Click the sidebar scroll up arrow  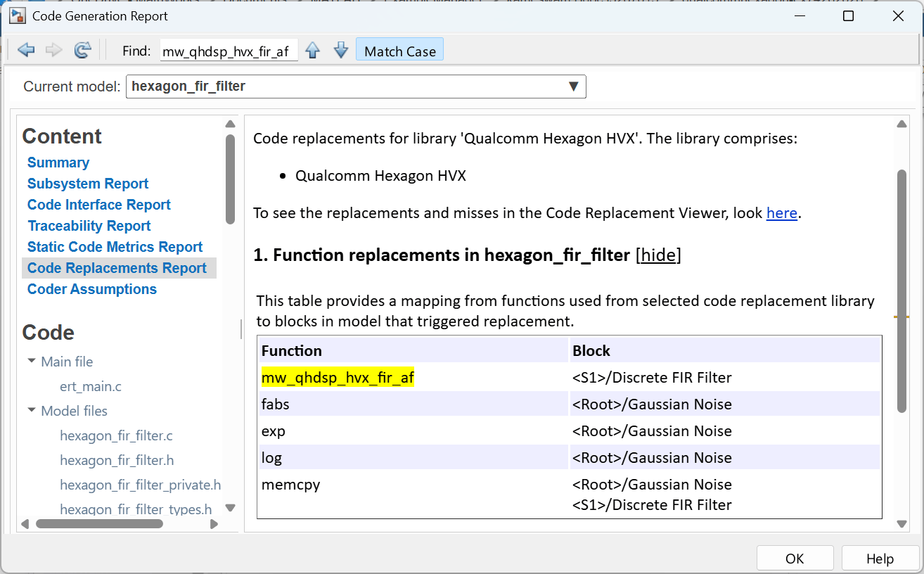pos(230,124)
